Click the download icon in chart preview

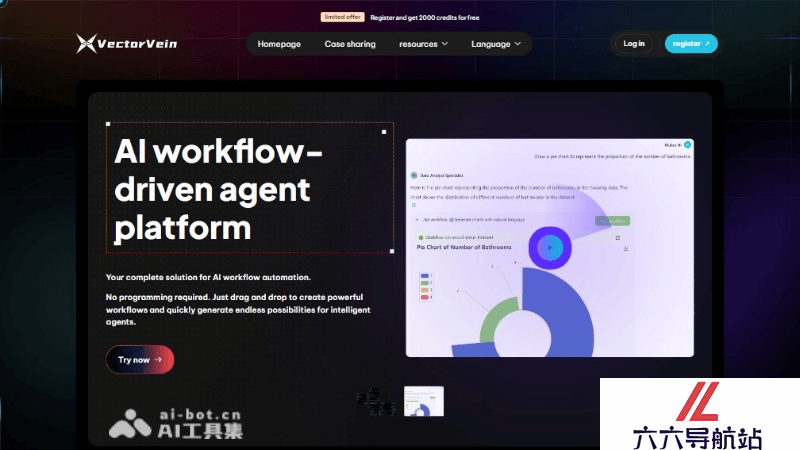(626, 248)
